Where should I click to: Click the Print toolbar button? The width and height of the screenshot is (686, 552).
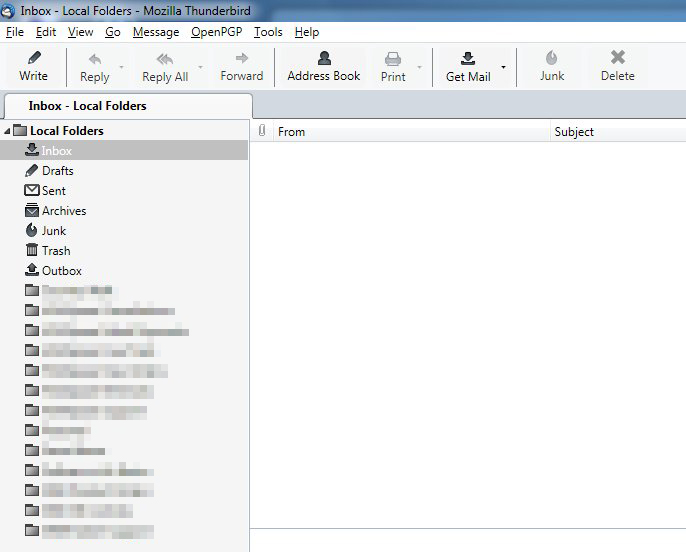(393, 67)
